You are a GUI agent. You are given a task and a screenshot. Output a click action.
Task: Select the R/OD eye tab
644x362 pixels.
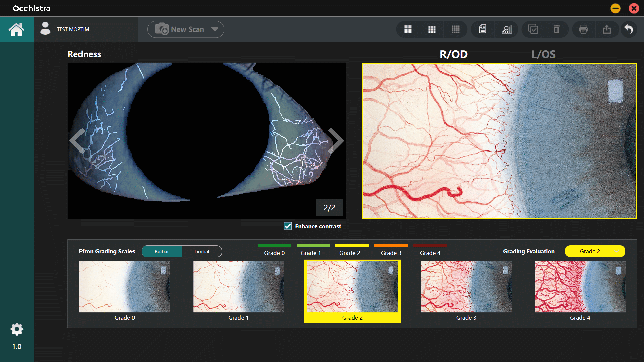point(453,54)
